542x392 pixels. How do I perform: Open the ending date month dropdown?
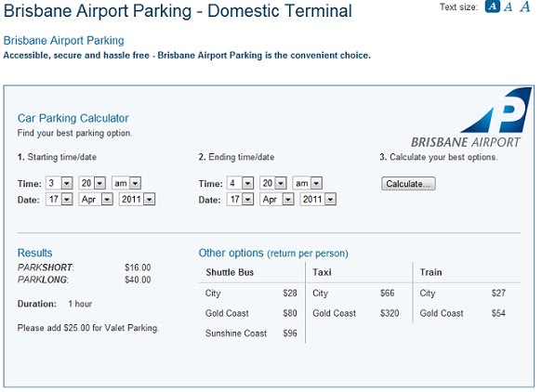(x=277, y=200)
